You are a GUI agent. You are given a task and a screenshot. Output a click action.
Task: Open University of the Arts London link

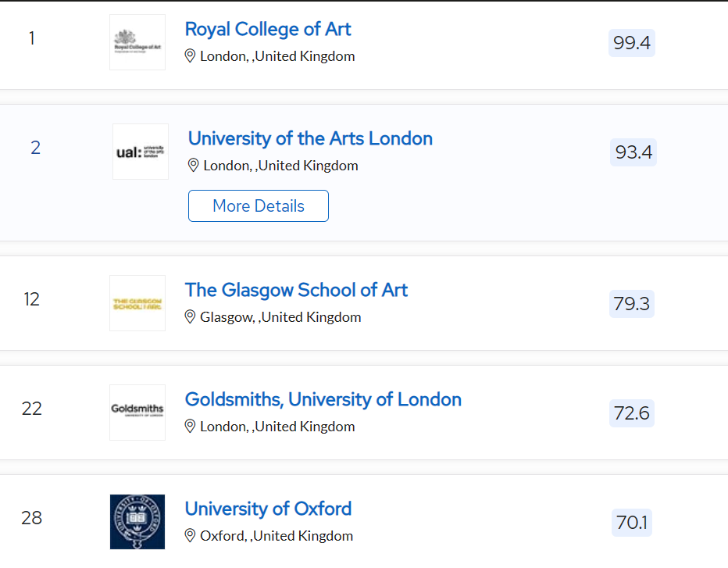[x=310, y=139]
